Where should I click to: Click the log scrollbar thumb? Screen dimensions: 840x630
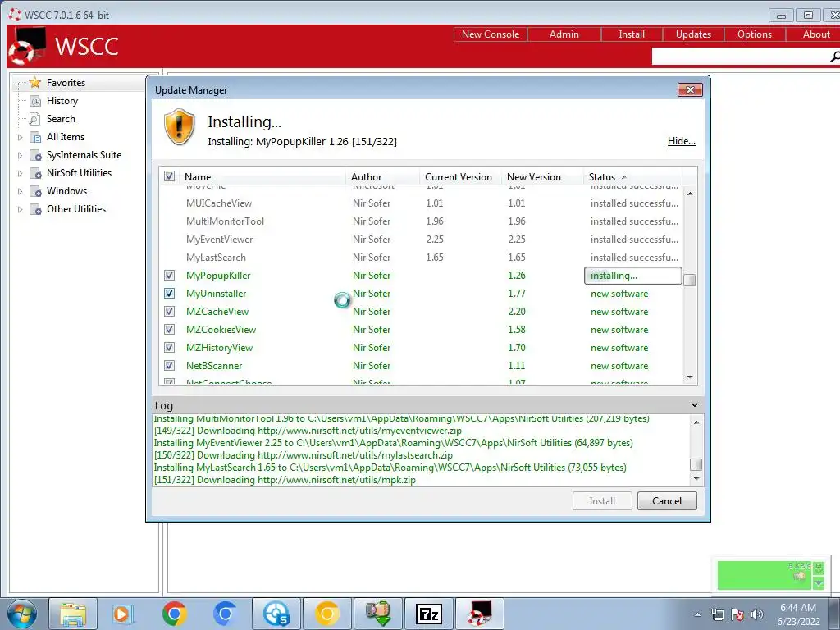pos(696,464)
